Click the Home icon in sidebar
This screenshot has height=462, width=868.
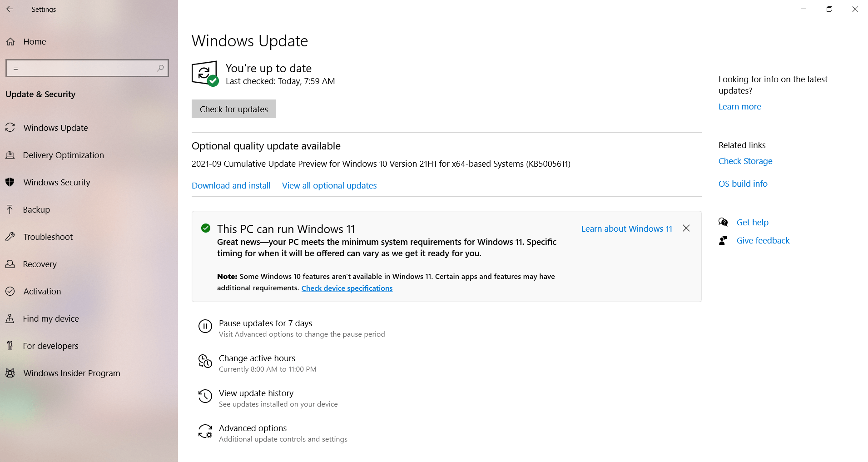(x=10, y=42)
